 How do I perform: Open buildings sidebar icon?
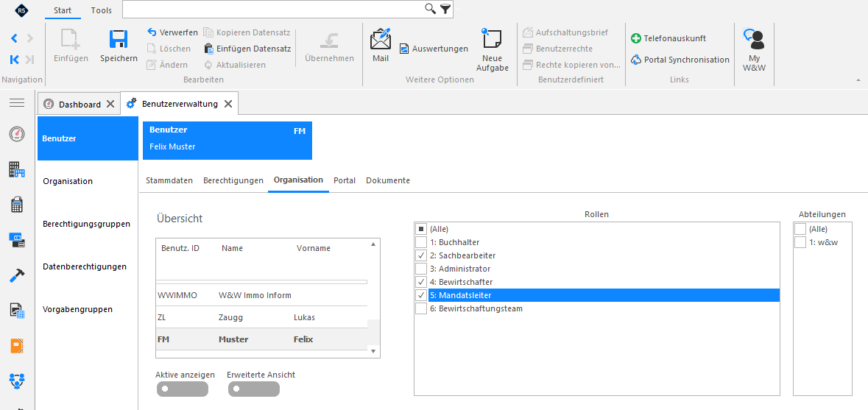[17, 169]
